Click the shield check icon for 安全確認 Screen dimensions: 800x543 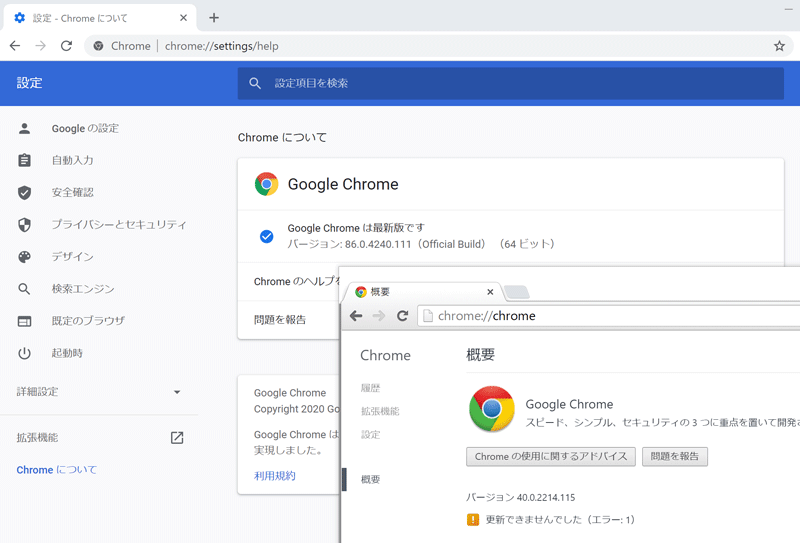[24, 192]
